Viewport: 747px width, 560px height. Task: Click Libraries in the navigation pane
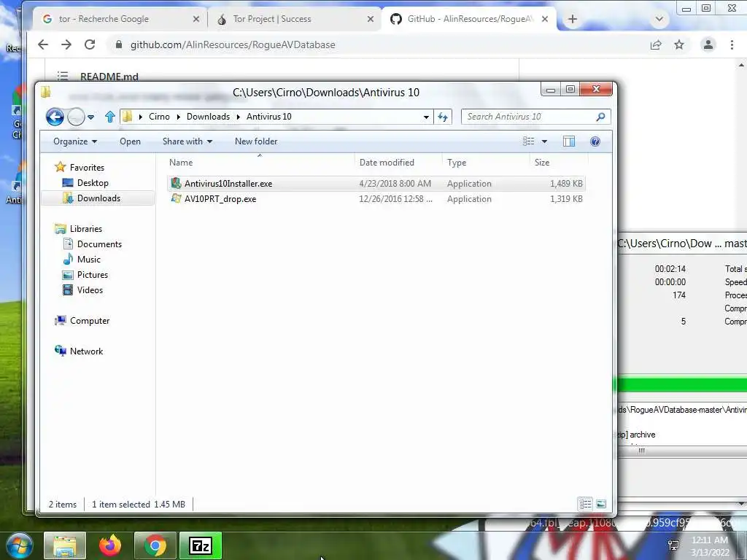coord(86,228)
